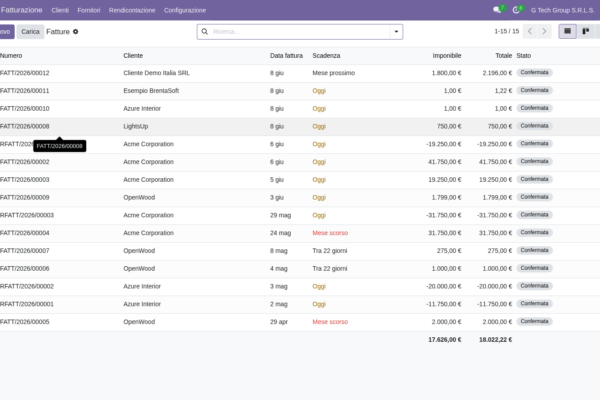The height and width of the screenshot is (400, 600).
Task: Open invoice FATT/2026/00008 row
Action: 300,126
